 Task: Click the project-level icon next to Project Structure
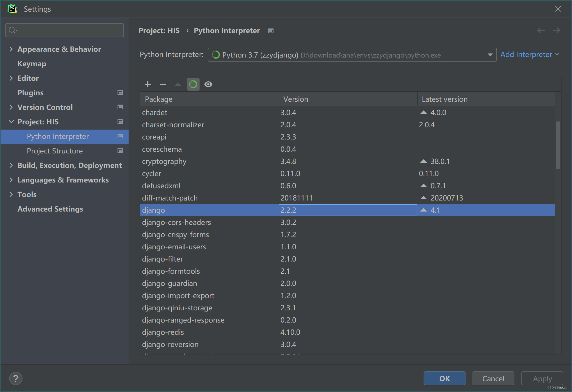tap(120, 151)
